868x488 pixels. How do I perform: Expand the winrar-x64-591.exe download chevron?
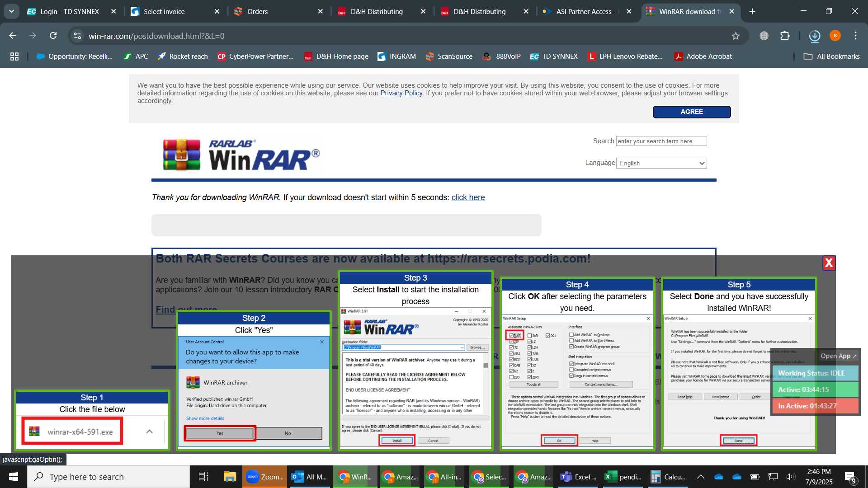(150, 432)
